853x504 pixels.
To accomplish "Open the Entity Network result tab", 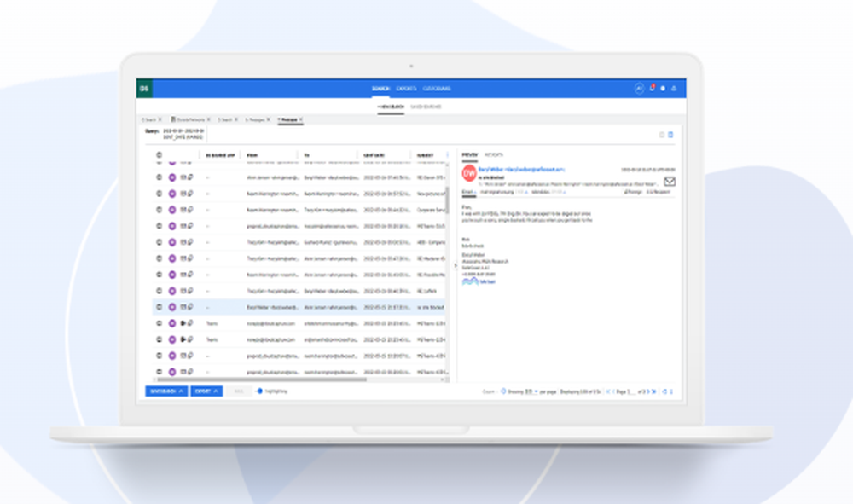I will [189, 119].
